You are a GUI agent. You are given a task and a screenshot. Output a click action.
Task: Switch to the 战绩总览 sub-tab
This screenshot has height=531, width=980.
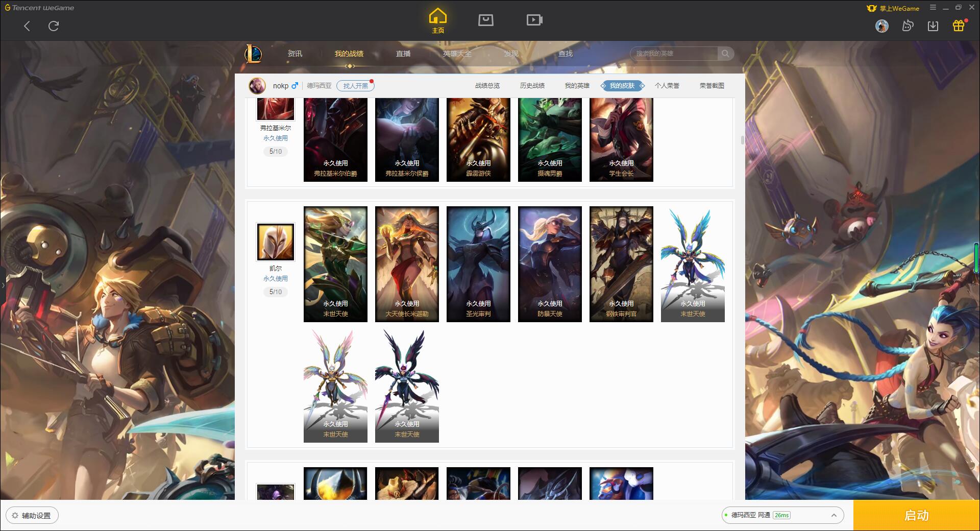[x=487, y=86]
